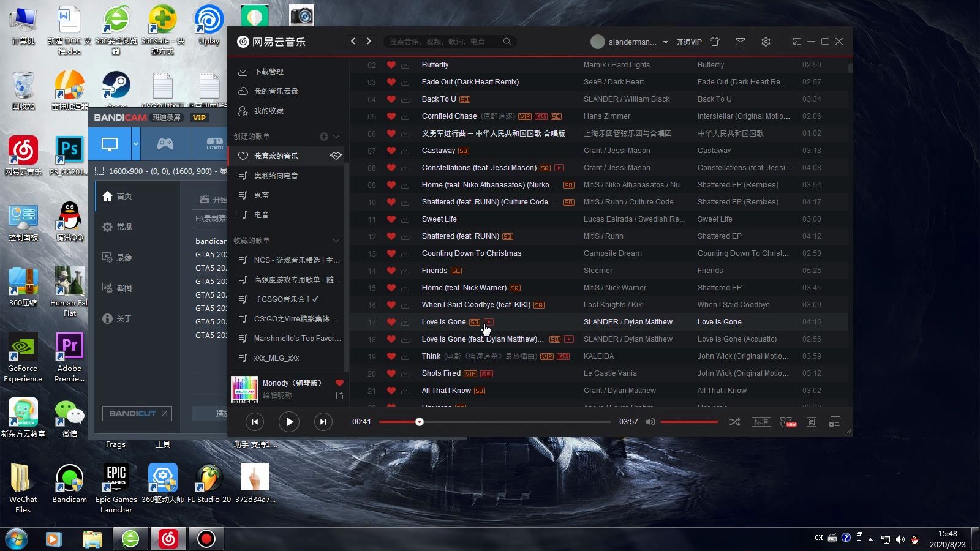Play the current song

[x=289, y=422]
